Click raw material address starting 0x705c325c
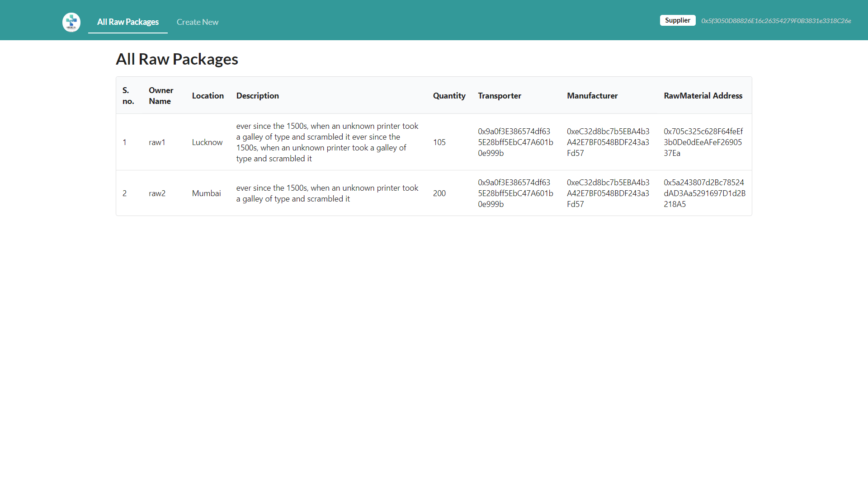The height and width of the screenshot is (488, 868). (703, 142)
